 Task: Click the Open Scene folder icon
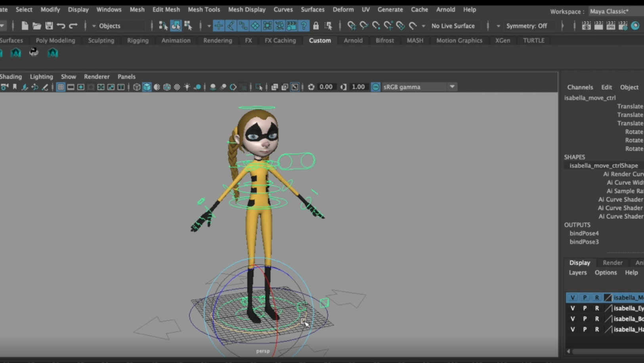[x=37, y=26]
